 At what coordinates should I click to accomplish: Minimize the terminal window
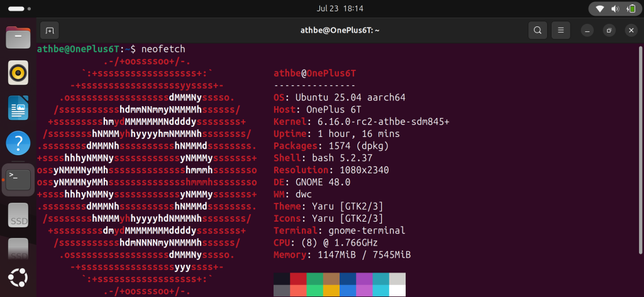(587, 30)
